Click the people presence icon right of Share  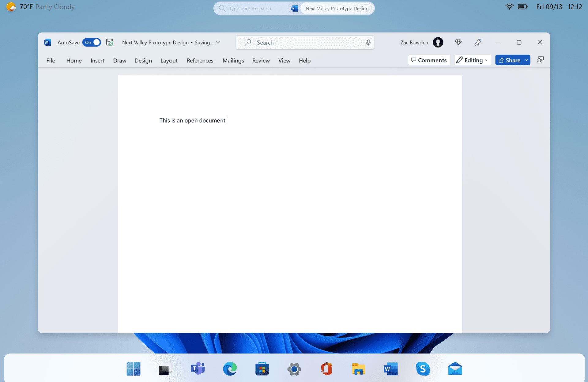click(540, 60)
